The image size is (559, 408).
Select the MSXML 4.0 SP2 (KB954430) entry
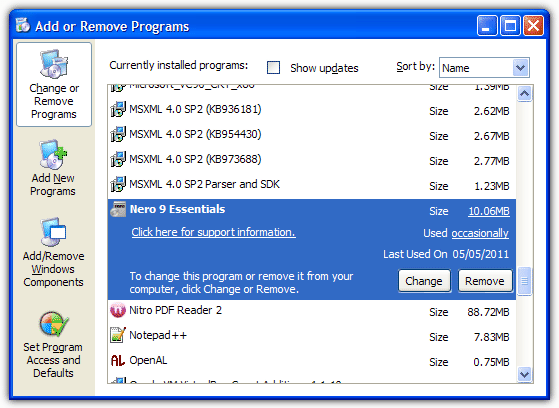pos(312,134)
